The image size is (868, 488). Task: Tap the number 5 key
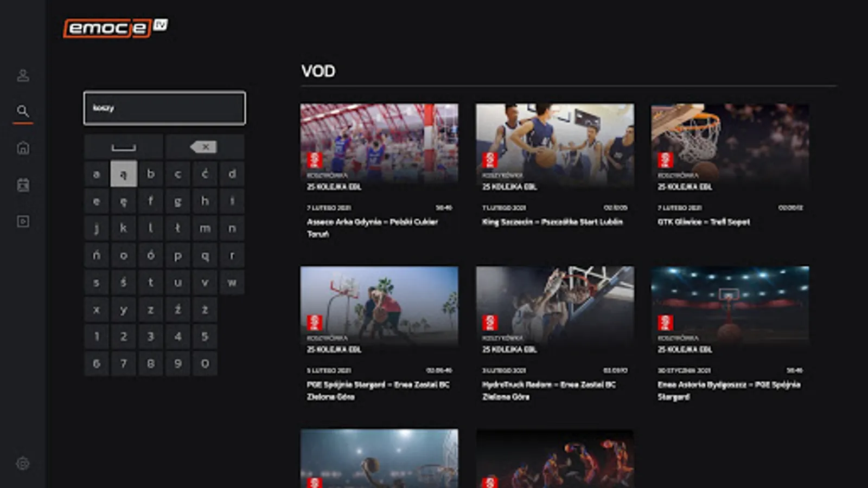[x=205, y=337]
